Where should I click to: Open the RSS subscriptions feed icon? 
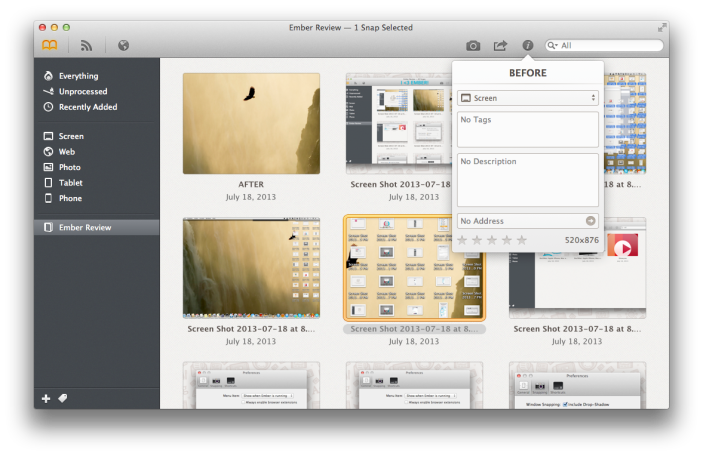pyautogui.click(x=86, y=45)
